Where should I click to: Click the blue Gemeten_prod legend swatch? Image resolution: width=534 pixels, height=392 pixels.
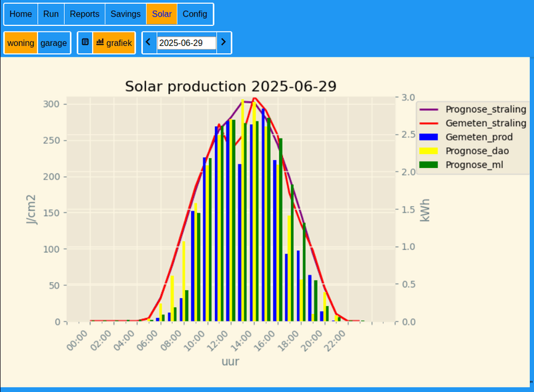429,137
